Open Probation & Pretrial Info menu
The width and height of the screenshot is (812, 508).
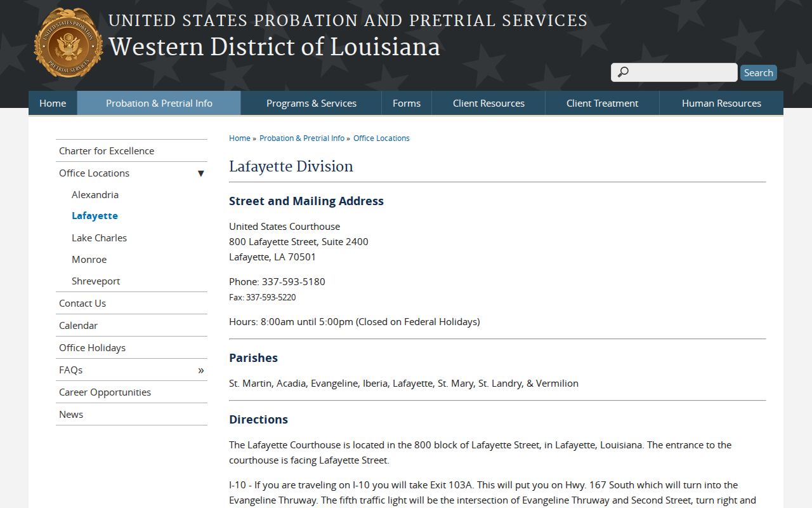159,103
